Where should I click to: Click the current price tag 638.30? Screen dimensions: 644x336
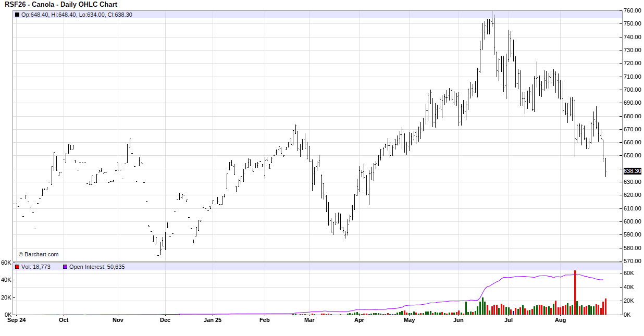point(632,171)
